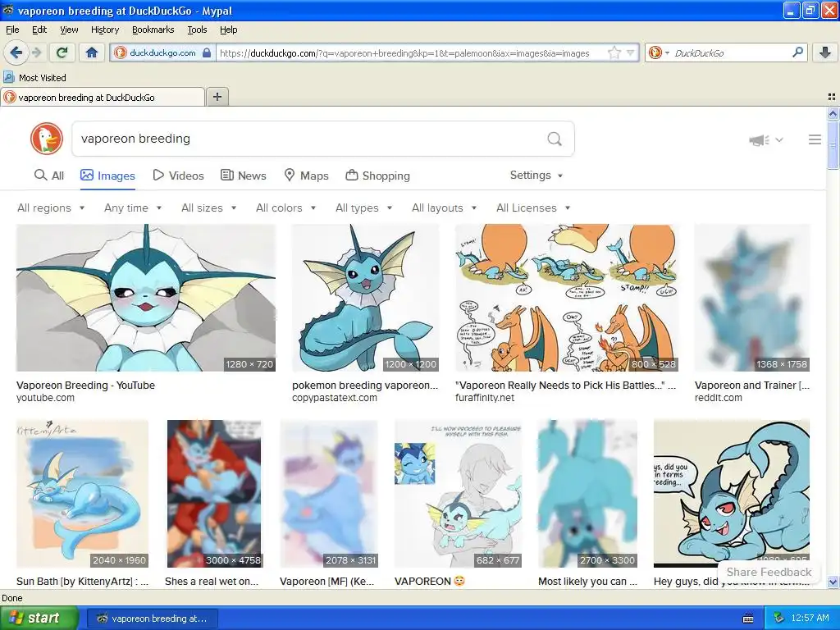Expand the Any time filter
This screenshot has width=840, height=630.
(x=133, y=208)
